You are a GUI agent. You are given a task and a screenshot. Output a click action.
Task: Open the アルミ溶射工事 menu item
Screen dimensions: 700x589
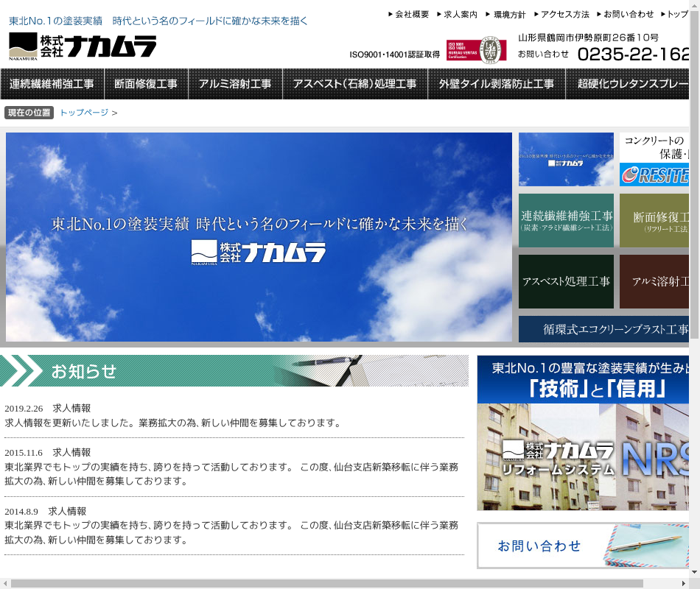235,84
